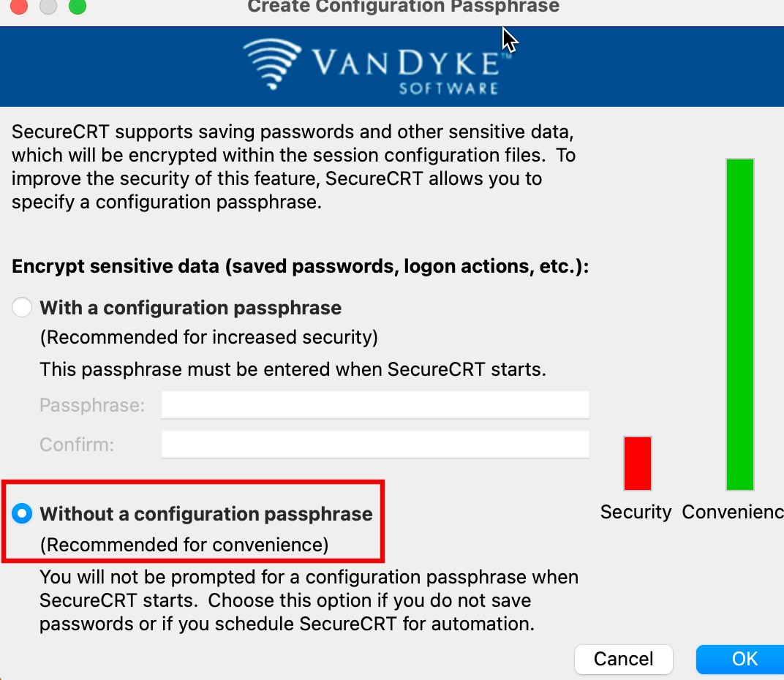Click "(Recommended for convenience)" text
Image resolution: width=784 pixels, height=680 pixels.
[x=184, y=545]
